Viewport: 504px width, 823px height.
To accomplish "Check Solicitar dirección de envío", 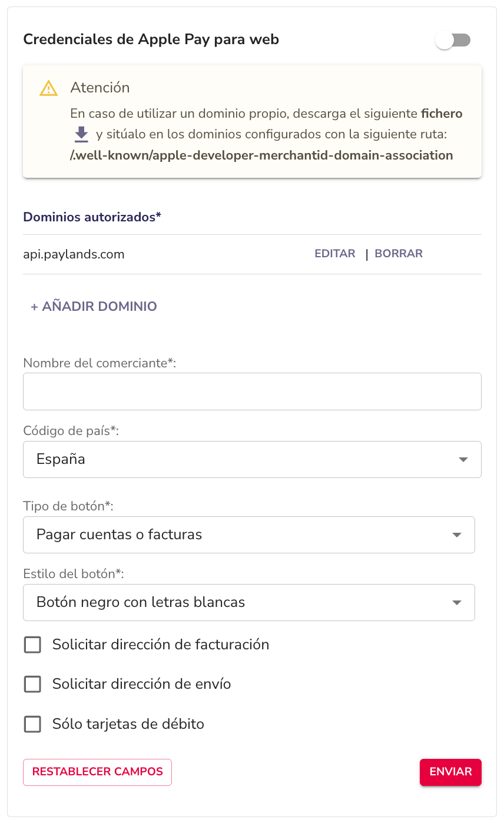I will pos(32,684).
